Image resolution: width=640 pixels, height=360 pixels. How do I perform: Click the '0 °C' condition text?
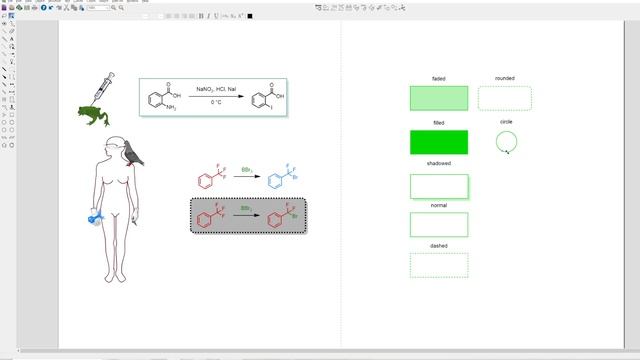click(216, 102)
